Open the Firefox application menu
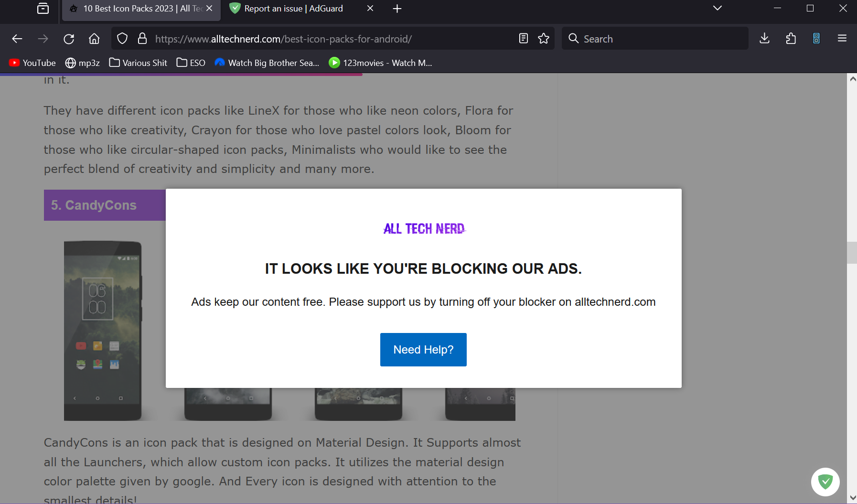 pos(842,39)
